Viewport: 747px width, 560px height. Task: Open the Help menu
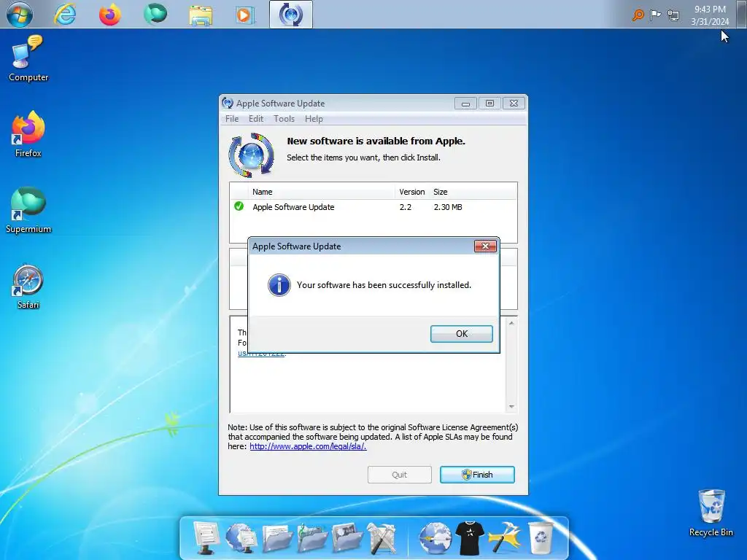pyautogui.click(x=314, y=119)
